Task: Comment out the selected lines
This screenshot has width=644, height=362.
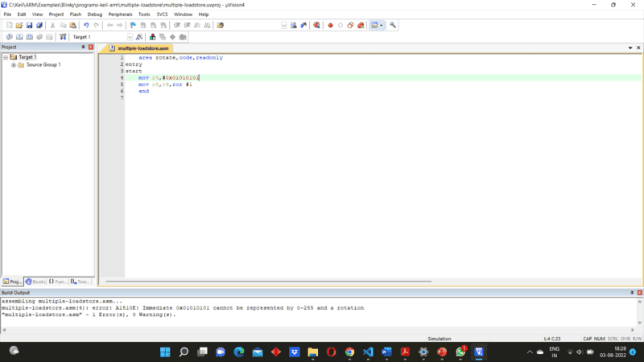Action: point(197,26)
